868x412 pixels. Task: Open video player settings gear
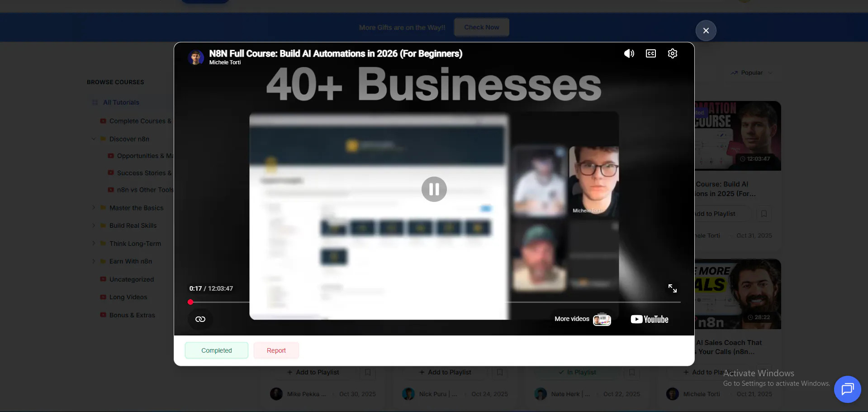point(673,53)
